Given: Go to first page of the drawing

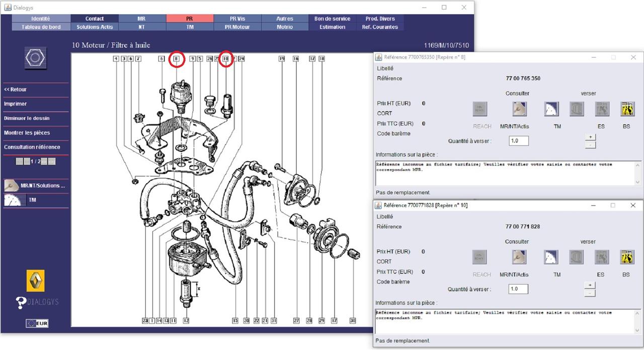Looking at the screenshot, I should coord(19,162).
